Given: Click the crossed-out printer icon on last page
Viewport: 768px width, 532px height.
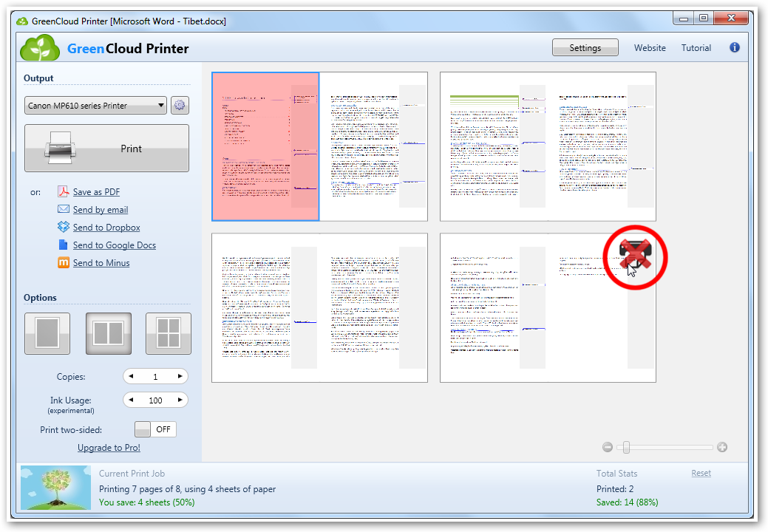Looking at the screenshot, I should (x=635, y=255).
